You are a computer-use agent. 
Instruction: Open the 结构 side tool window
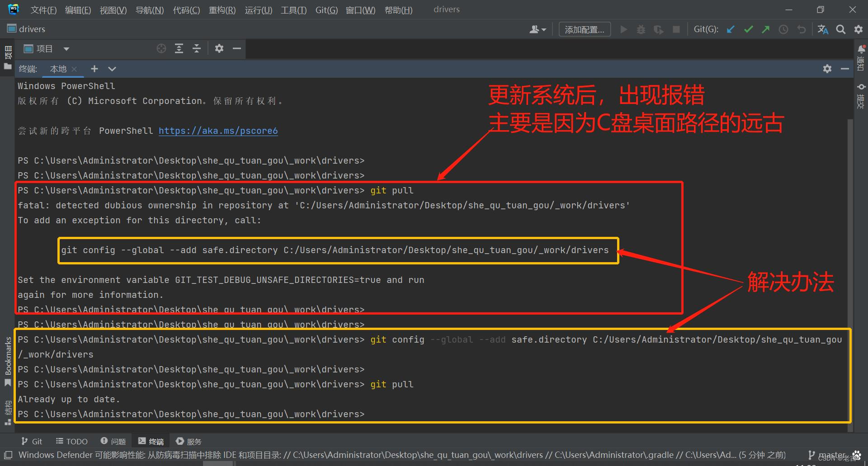(8, 412)
